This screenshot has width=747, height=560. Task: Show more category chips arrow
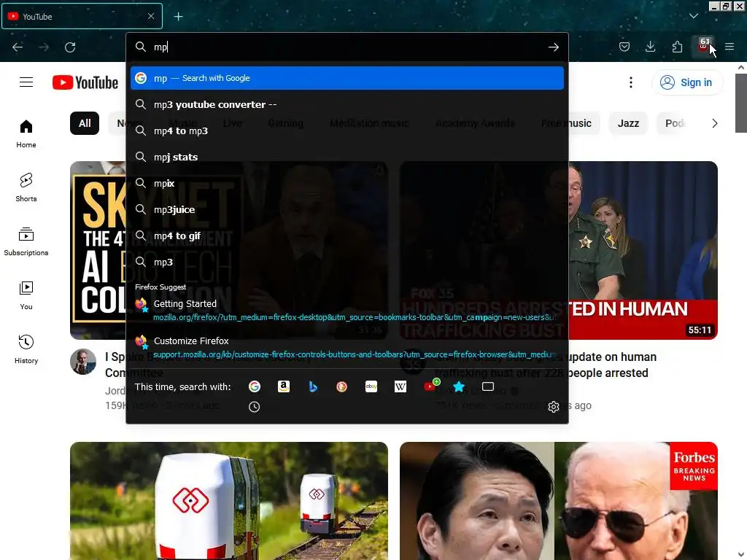click(x=714, y=123)
